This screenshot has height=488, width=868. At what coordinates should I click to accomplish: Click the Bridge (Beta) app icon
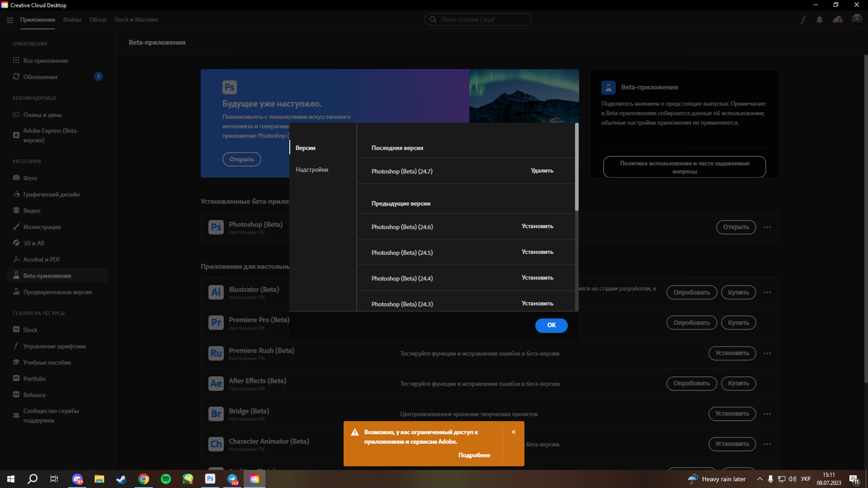(x=216, y=414)
